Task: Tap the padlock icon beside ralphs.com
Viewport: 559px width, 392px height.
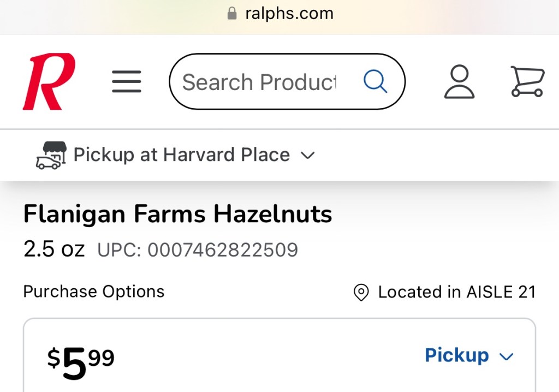Action: point(233,13)
